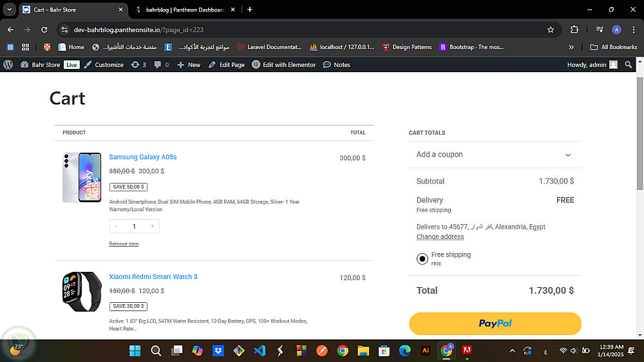Click the browser address bar URL
The height and width of the screenshot is (362, 644).
(138, 30)
